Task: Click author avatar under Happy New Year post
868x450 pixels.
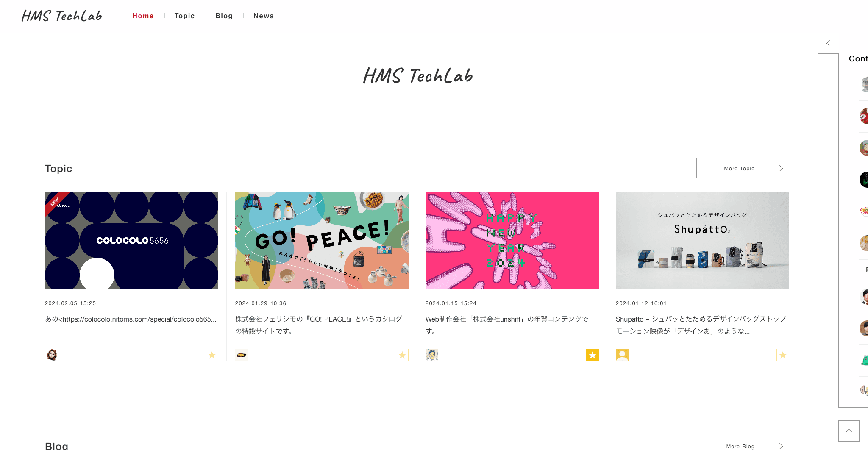Action: tap(432, 355)
